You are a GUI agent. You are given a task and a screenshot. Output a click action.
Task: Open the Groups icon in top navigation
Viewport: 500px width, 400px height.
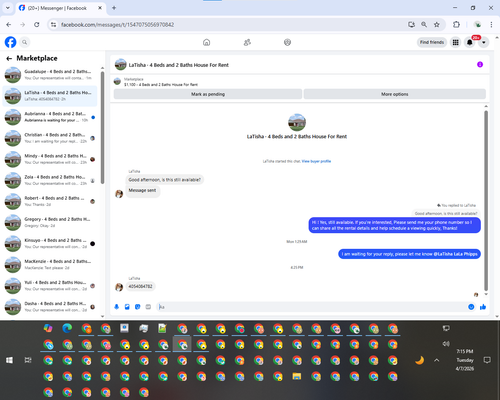[x=287, y=42]
